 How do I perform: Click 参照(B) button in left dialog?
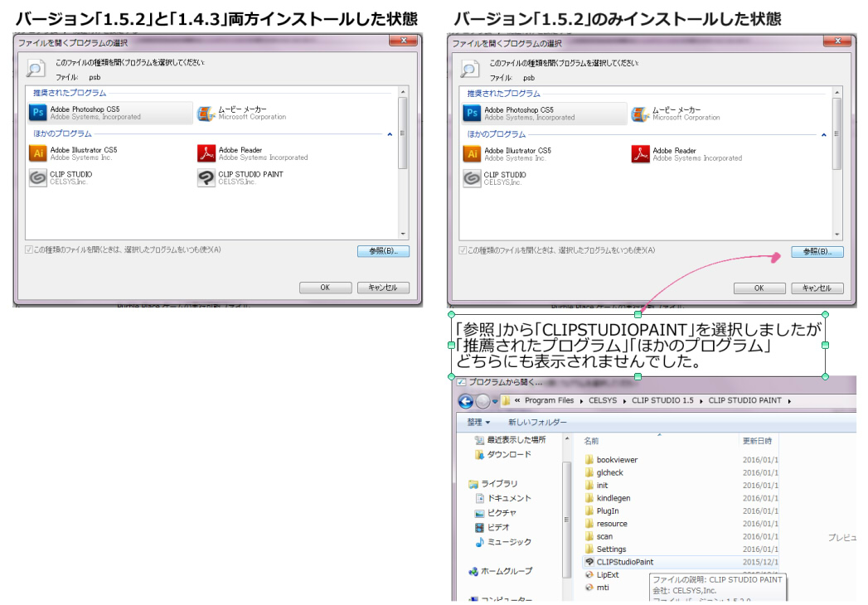pyautogui.click(x=383, y=251)
